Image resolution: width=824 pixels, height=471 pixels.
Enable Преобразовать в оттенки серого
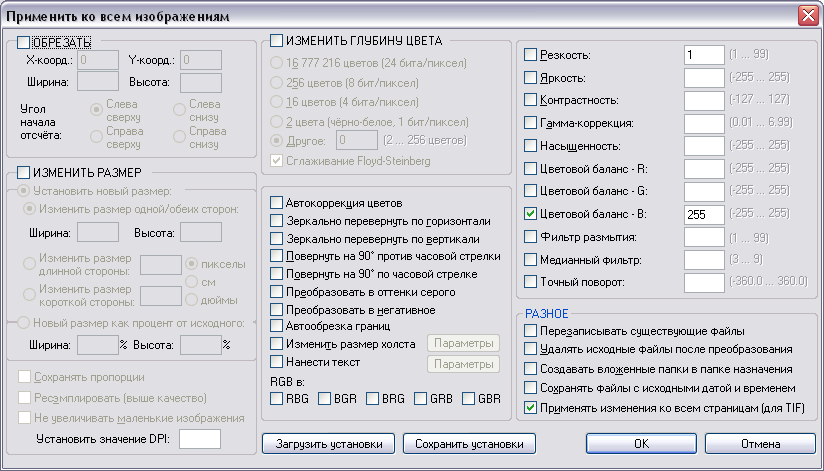277,292
